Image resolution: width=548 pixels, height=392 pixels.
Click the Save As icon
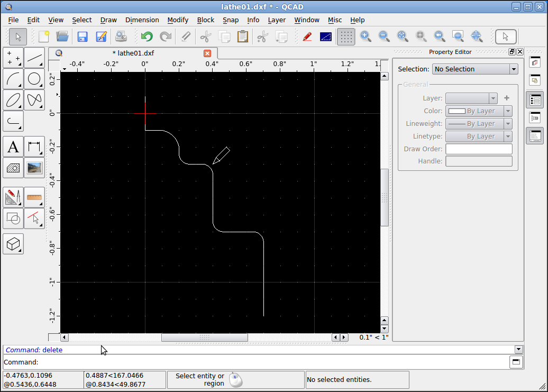tap(102, 37)
